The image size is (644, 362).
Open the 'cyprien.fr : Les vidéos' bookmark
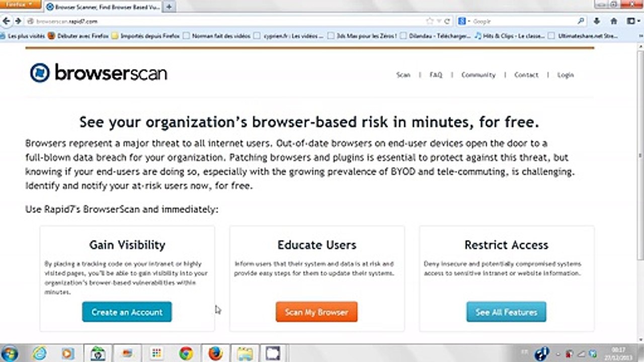289,36
